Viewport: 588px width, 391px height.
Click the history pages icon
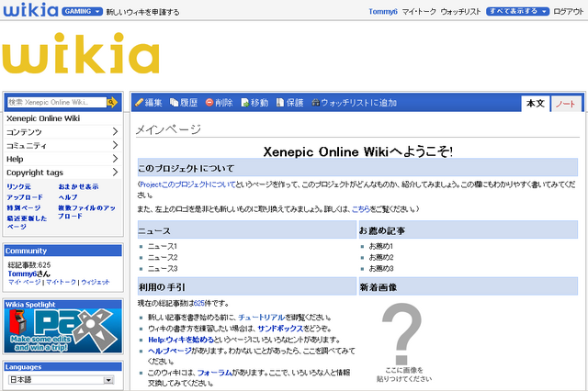pos(174,102)
